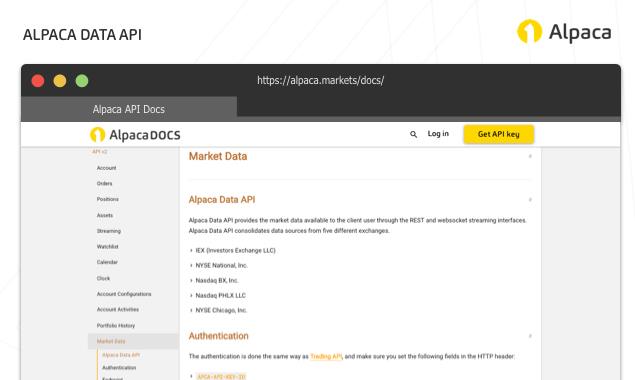Image resolution: width=635 pixels, height=380 pixels.
Task: Select the browser URL address bar
Action: (x=321, y=80)
